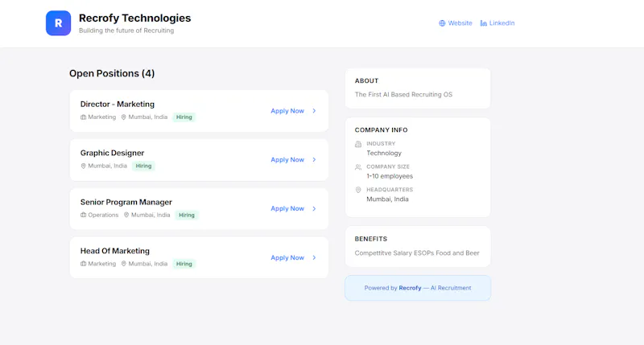Click Hiring badge on Director - Marketing
The height and width of the screenshot is (345, 644).
click(184, 117)
